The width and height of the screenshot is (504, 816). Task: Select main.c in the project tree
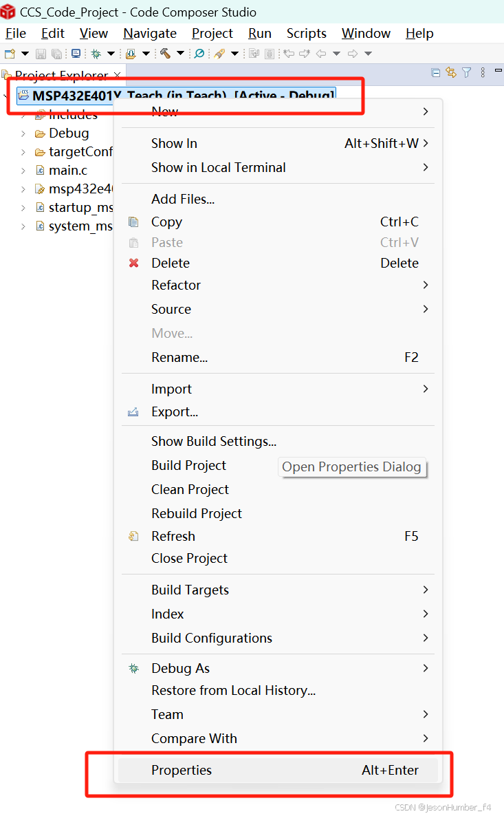(67, 170)
